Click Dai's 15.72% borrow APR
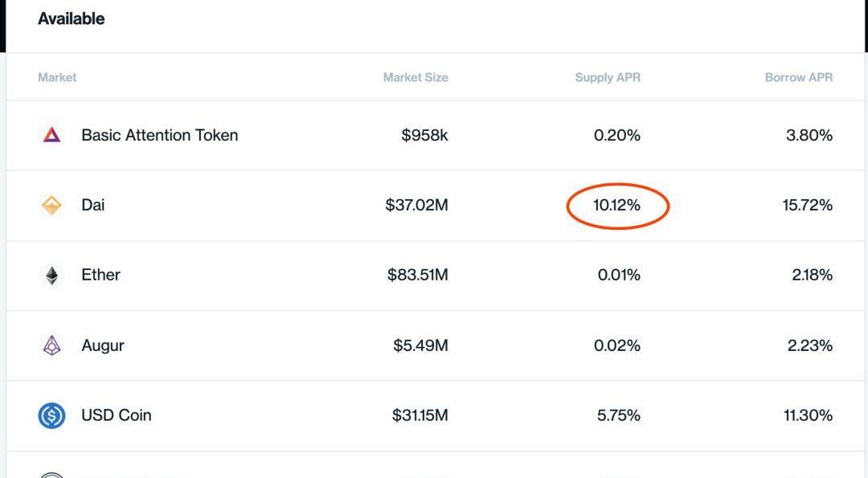 pyautogui.click(x=807, y=205)
